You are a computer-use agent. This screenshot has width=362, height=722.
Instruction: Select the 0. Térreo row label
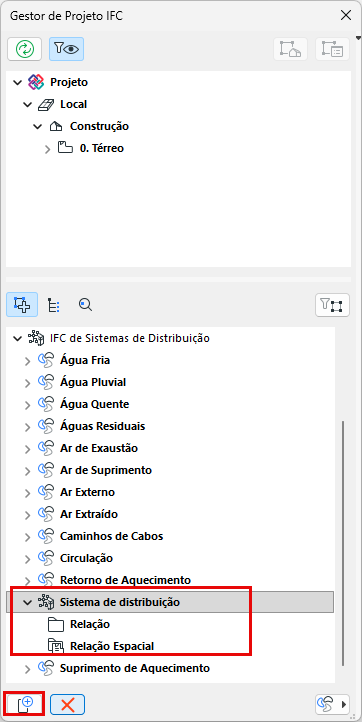coord(102,149)
